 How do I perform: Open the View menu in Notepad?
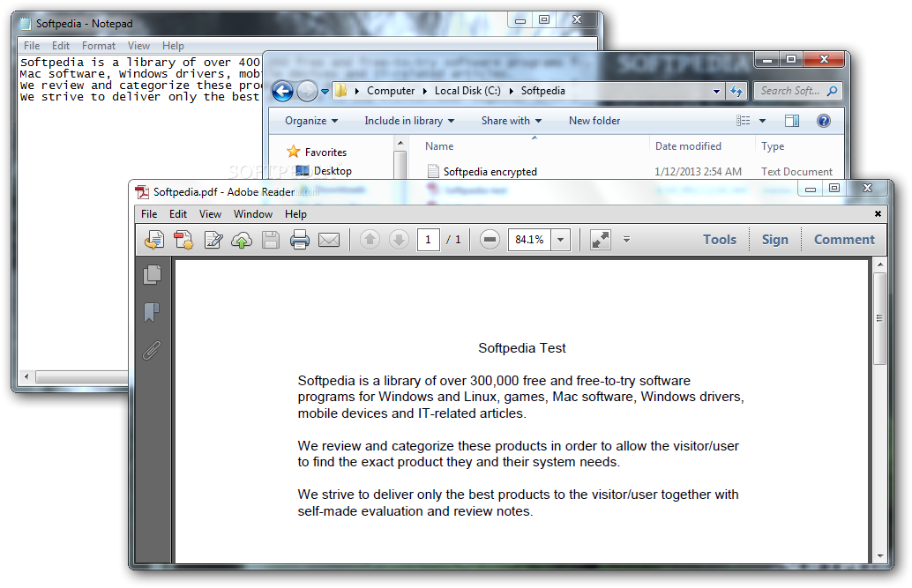138,45
